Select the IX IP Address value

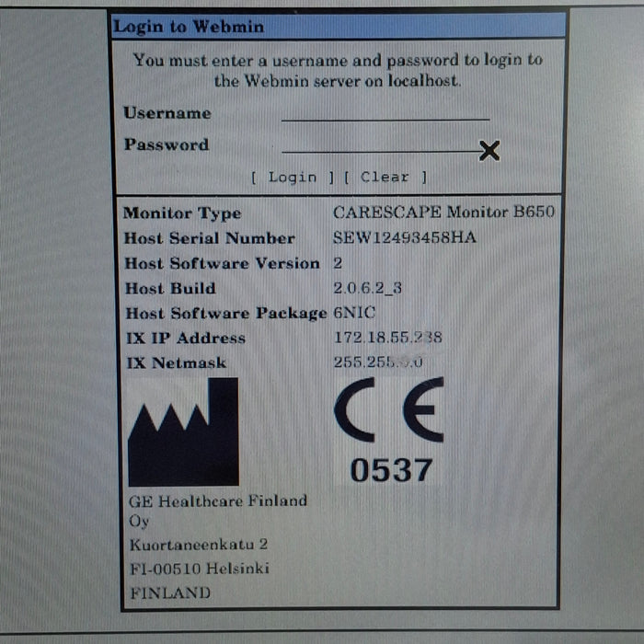tap(387, 338)
